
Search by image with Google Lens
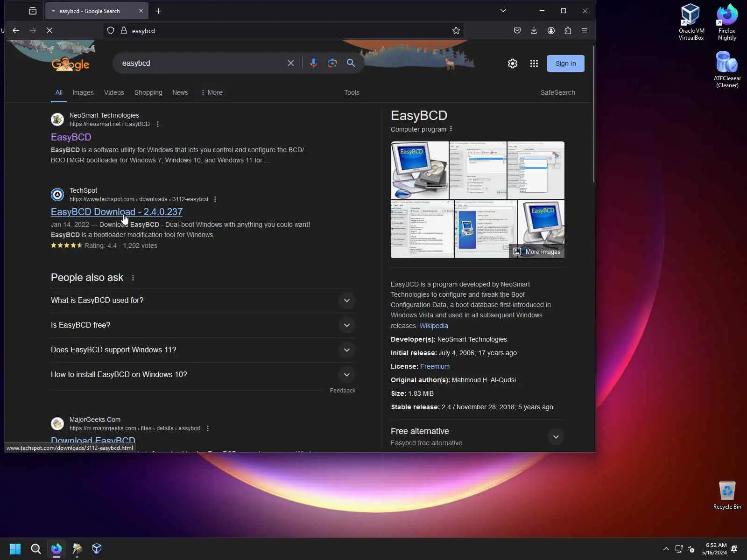tap(332, 63)
